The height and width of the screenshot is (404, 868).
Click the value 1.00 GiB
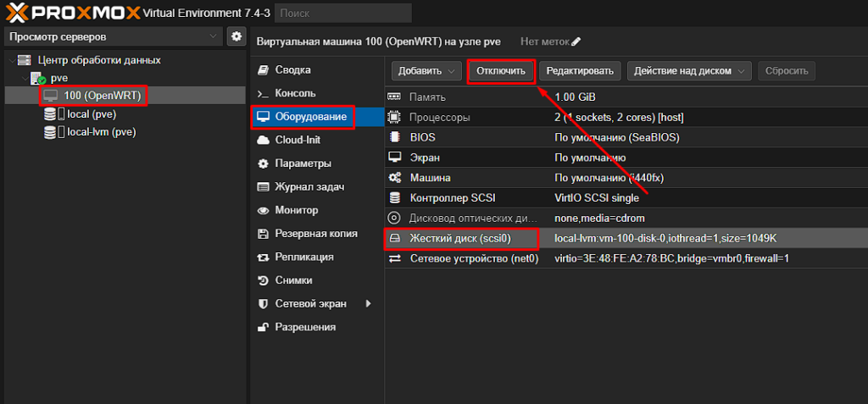tap(576, 97)
